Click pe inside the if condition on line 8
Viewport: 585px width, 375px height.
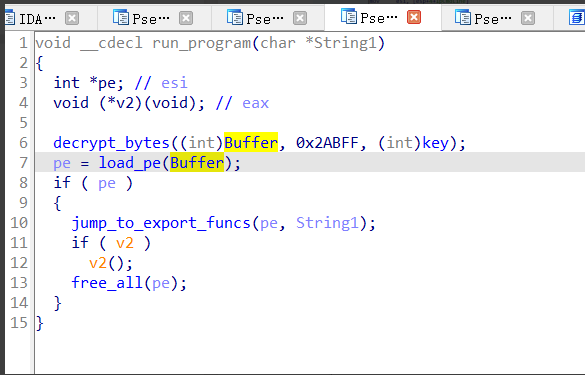[x=107, y=184]
